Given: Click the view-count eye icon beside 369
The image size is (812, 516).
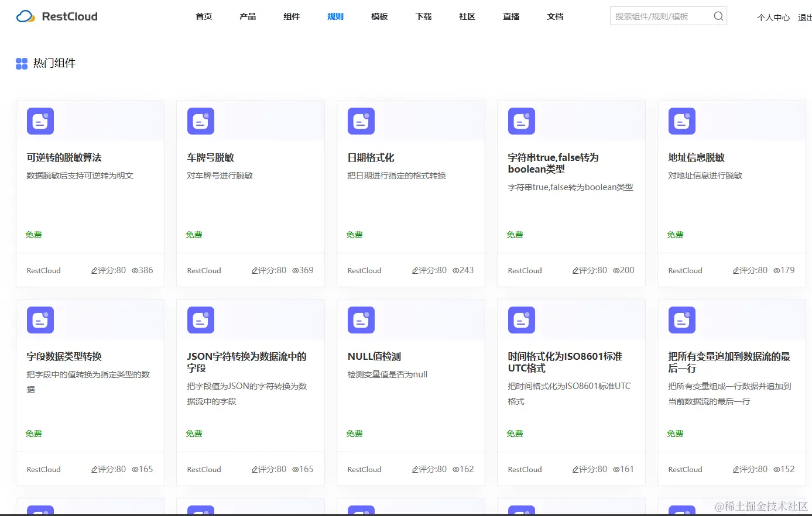Looking at the screenshot, I should pos(295,270).
